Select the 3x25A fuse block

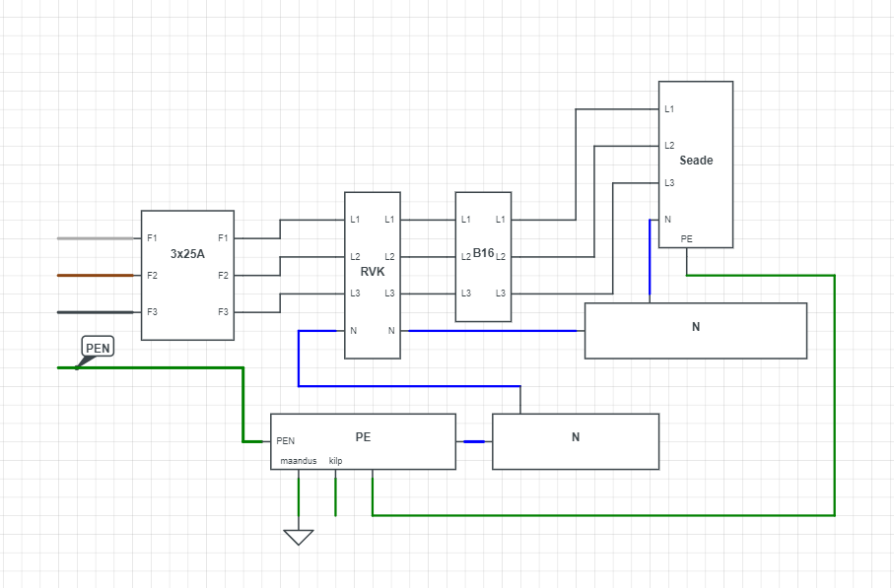187,276
